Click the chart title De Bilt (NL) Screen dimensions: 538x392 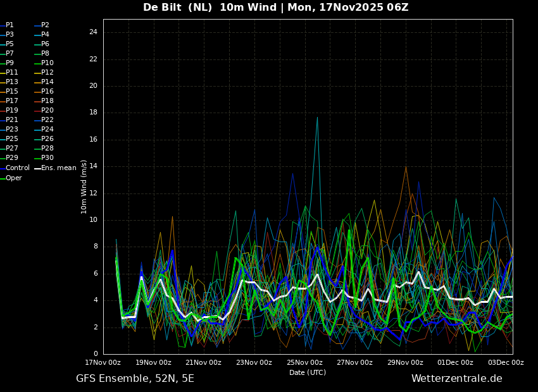177,7
